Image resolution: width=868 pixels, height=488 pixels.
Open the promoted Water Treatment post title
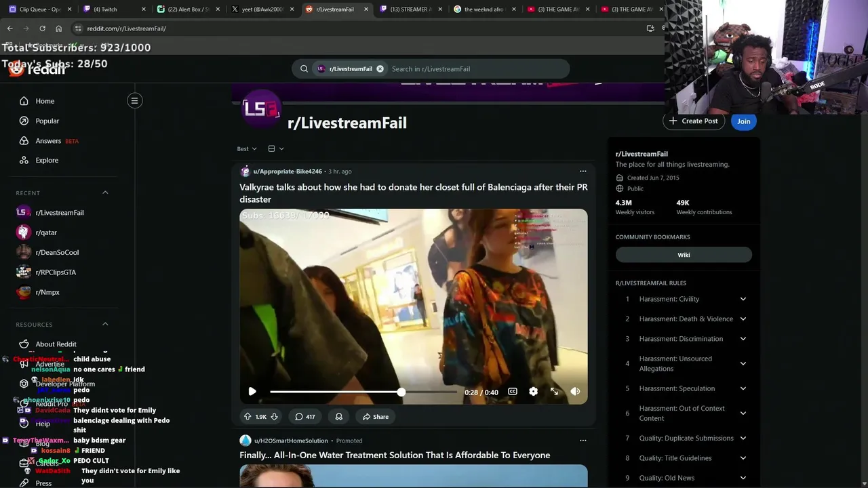point(395,455)
